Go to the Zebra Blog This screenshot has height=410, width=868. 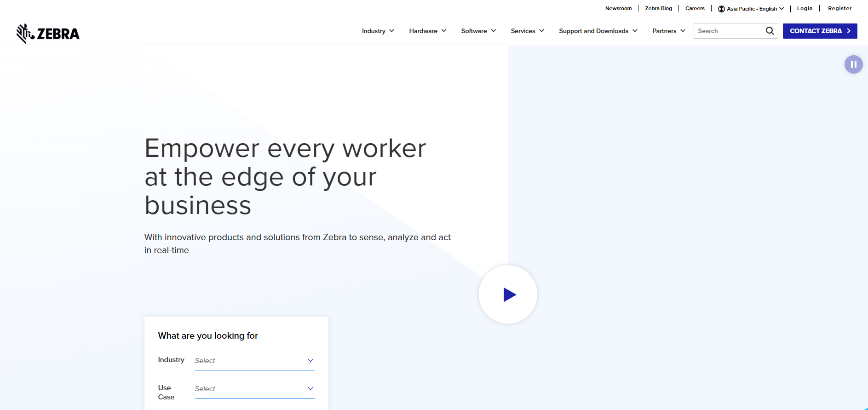658,8
